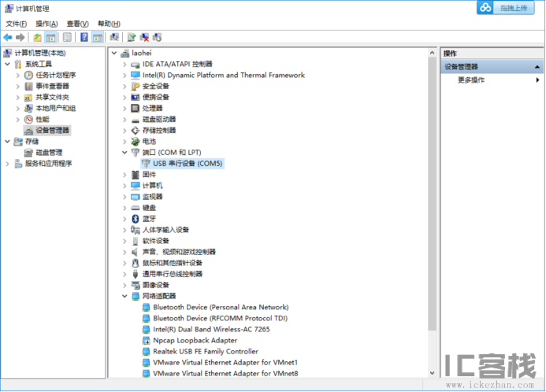Click the 鼠标和其他指针设备 mouse icon

click(135, 263)
